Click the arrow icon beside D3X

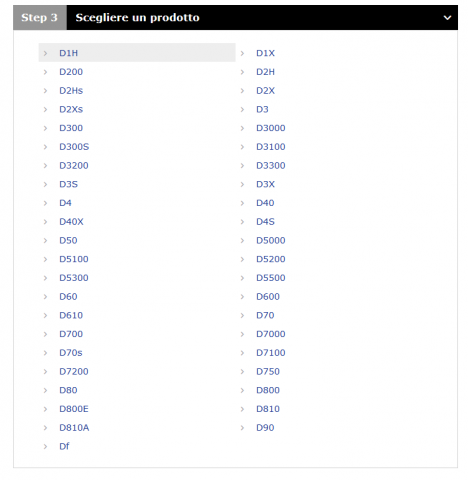(x=242, y=184)
